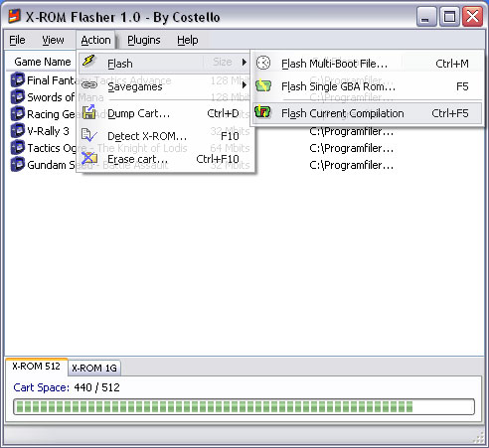Click the cart space progress bar
The image size is (489, 448).
244,406
